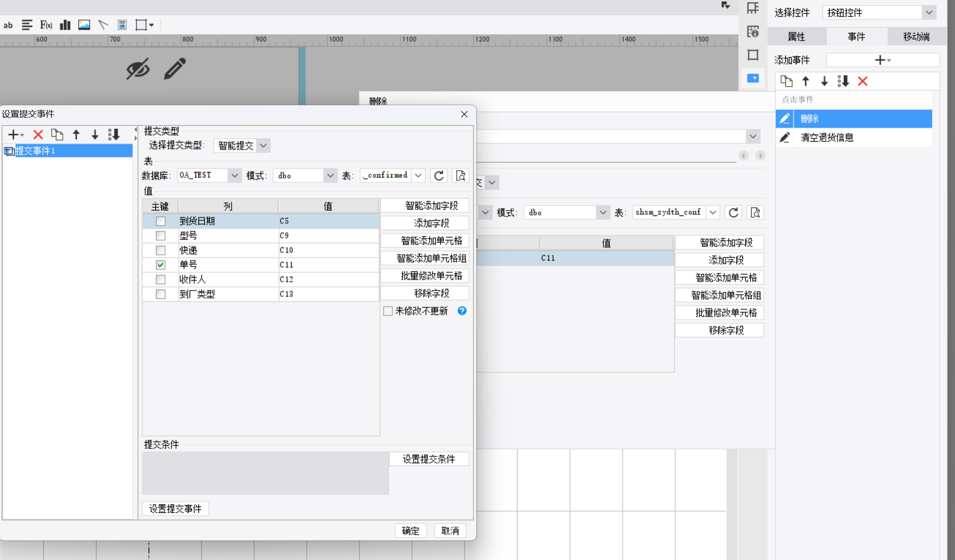The image size is (955, 560).
Task: Click 智能添加单元格 button in dialog
Action: pyautogui.click(x=424, y=241)
